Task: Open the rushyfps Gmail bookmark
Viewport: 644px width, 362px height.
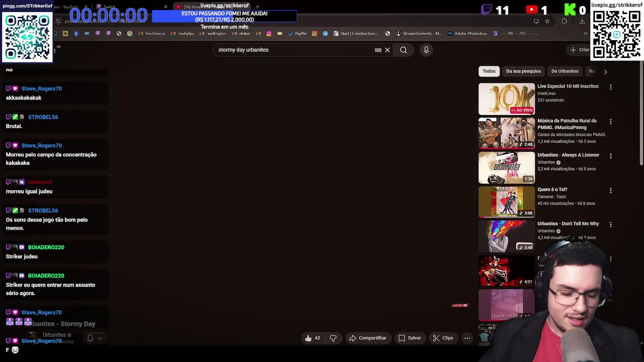Action: (x=183, y=34)
